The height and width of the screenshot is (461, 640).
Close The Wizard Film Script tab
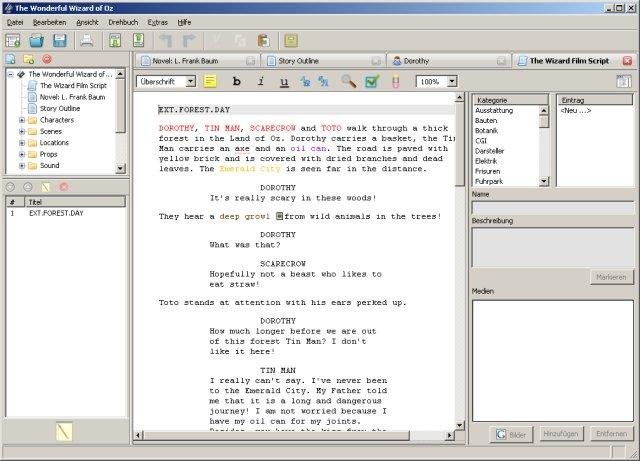point(627,61)
